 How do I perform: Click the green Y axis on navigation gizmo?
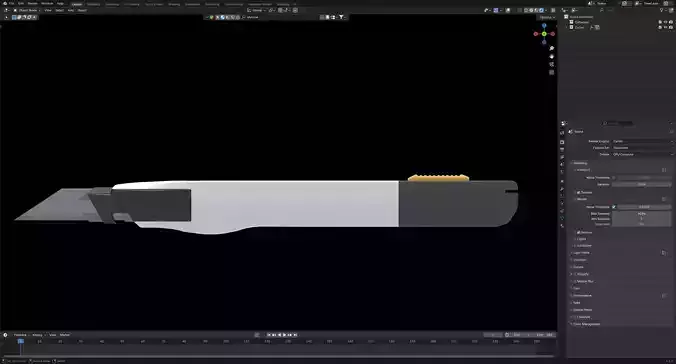point(544,34)
